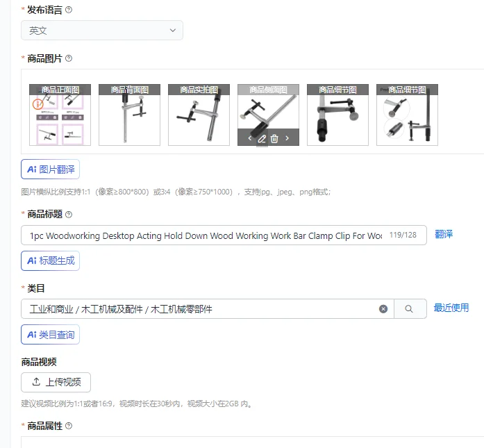Click the 上传视频 upload button
The width and height of the screenshot is (484, 448).
point(56,382)
